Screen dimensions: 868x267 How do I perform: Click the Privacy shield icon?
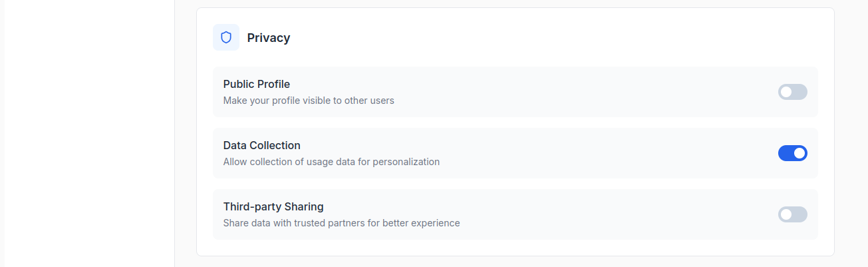(226, 37)
